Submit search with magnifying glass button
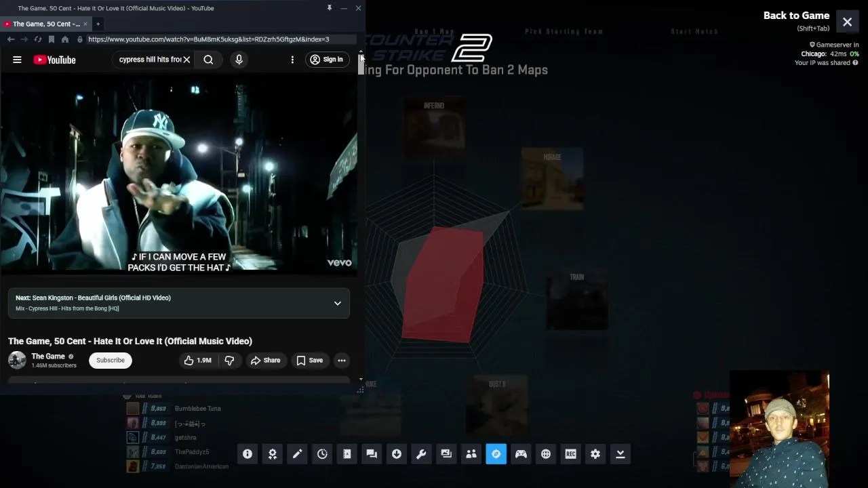 click(208, 60)
